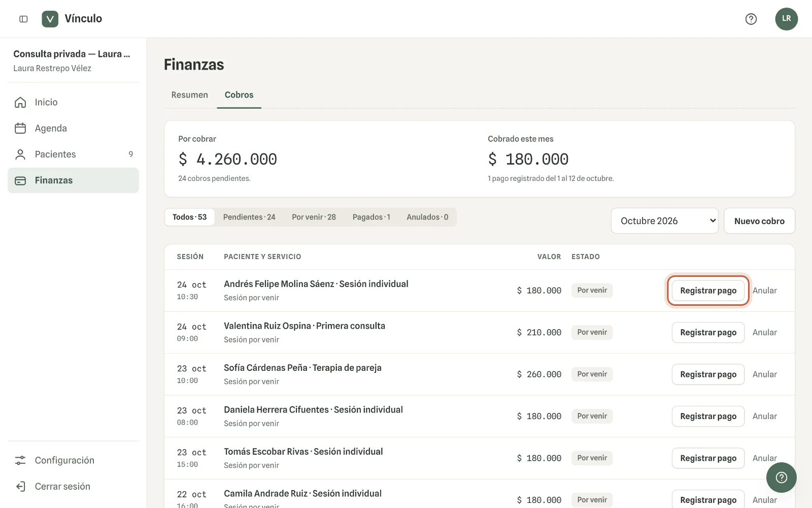Screen dimensions: 812x508
Task: Open the floating help bubble button
Action: (781, 478)
